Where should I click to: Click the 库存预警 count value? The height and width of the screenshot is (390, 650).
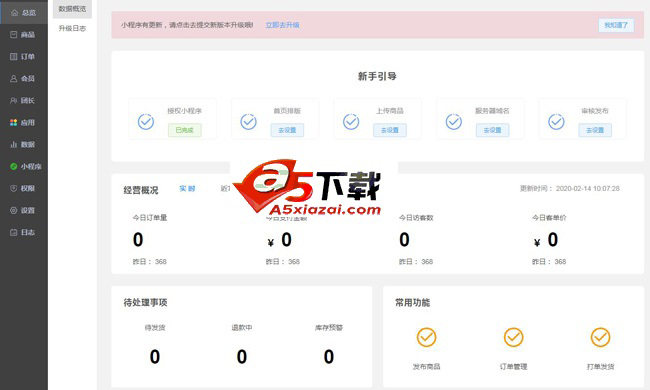coord(329,356)
